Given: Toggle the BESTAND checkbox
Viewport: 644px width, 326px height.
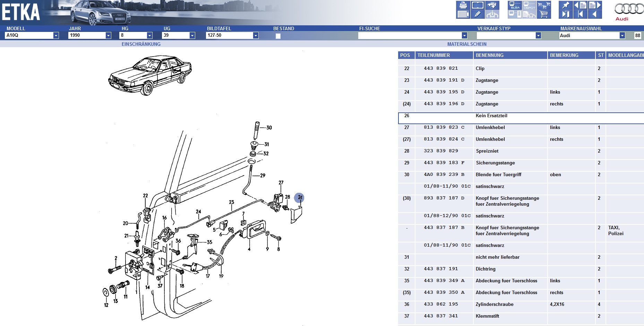Looking at the screenshot, I should tap(278, 36).
